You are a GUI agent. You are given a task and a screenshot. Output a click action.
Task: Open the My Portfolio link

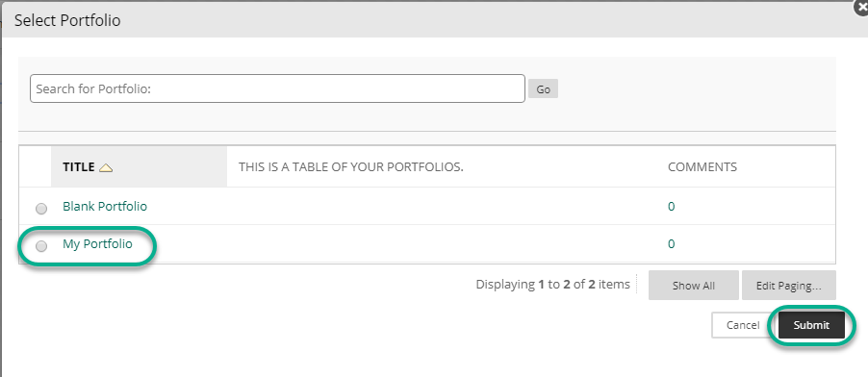point(97,243)
